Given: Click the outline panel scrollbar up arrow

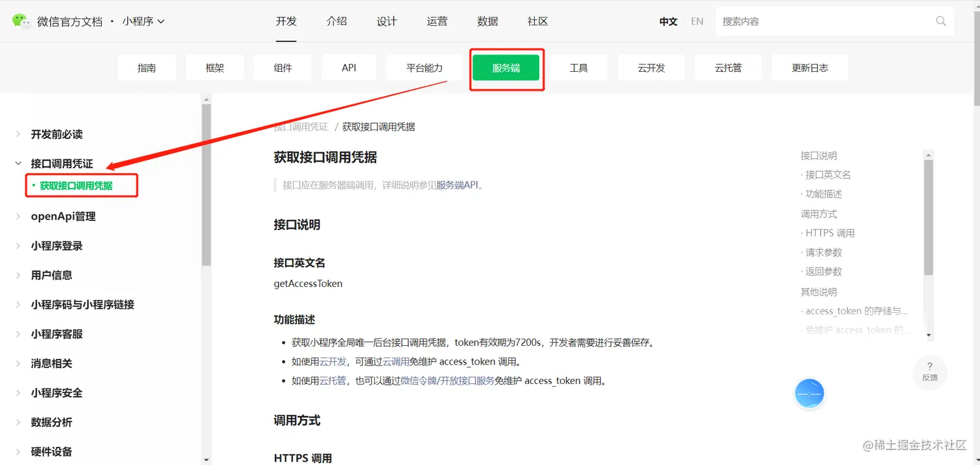Looking at the screenshot, I should pyautogui.click(x=929, y=155).
